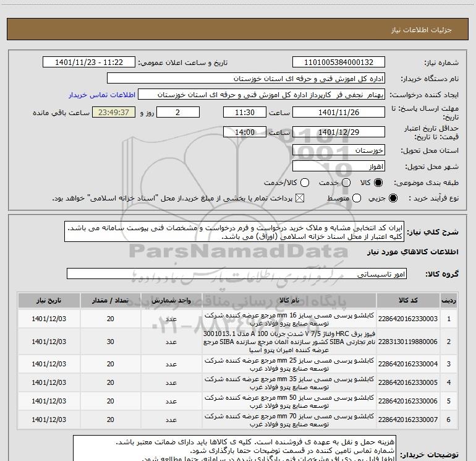Select the خدمت radio button
The width and height of the screenshot is (476, 461).
[x=346, y=183]
